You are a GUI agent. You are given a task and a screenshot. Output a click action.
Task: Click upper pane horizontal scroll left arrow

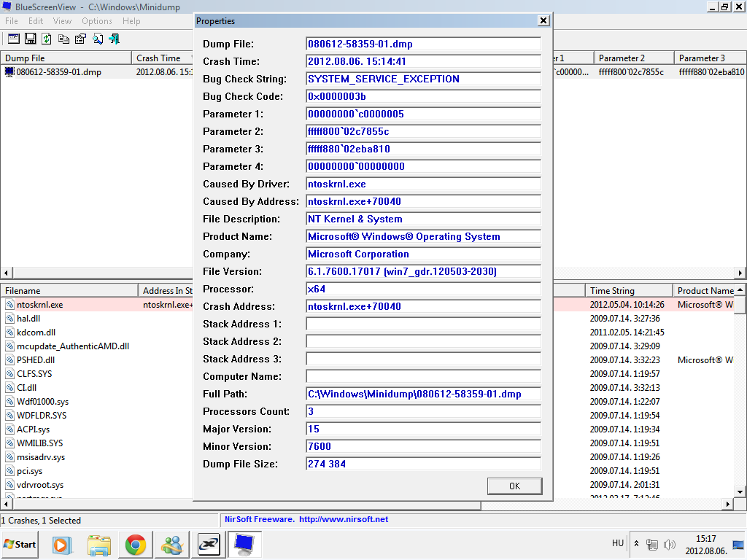pyautogui.click(x=6, y=273)
